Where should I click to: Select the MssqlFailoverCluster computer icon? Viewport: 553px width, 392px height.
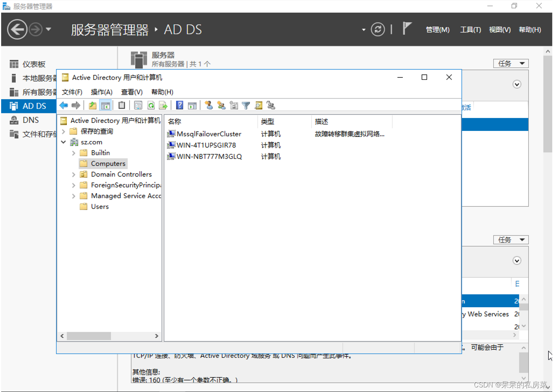click(x=171, y=134)
